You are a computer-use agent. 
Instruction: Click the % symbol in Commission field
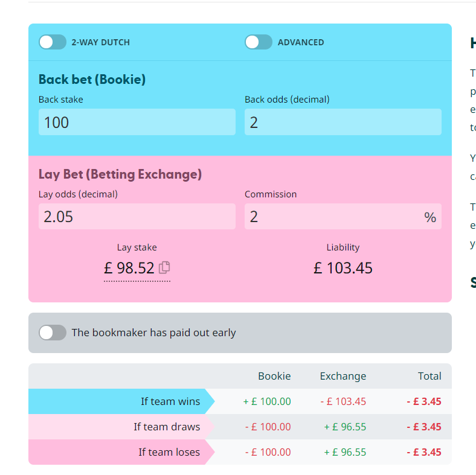430,217
